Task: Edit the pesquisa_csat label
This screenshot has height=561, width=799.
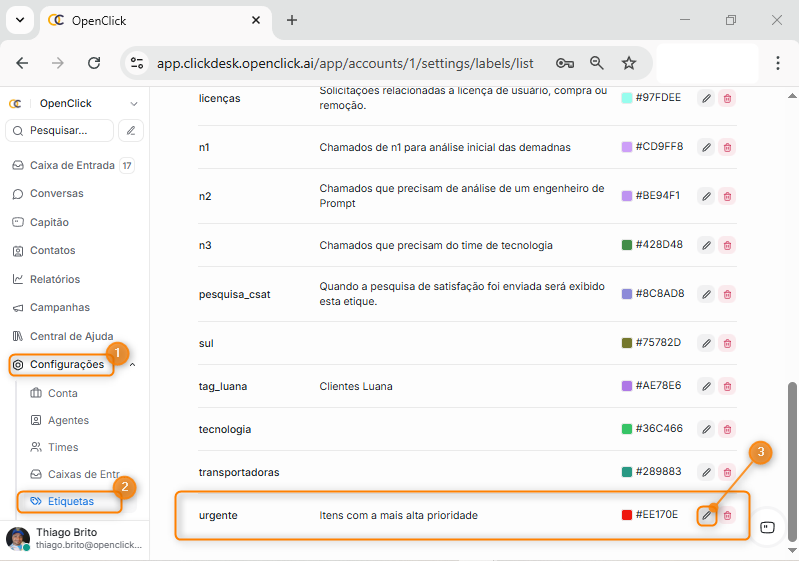Action: (706, 294)
